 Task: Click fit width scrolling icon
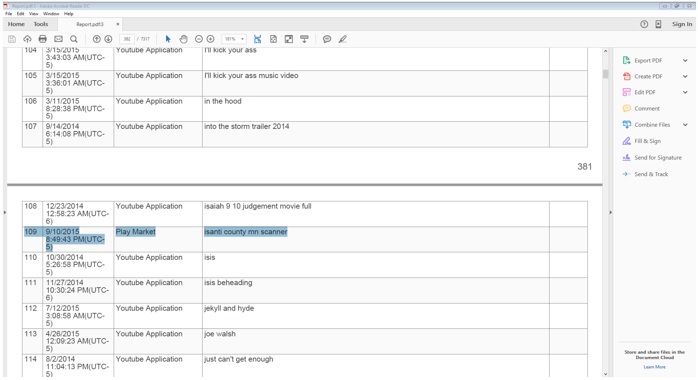[x=257, y=39]
